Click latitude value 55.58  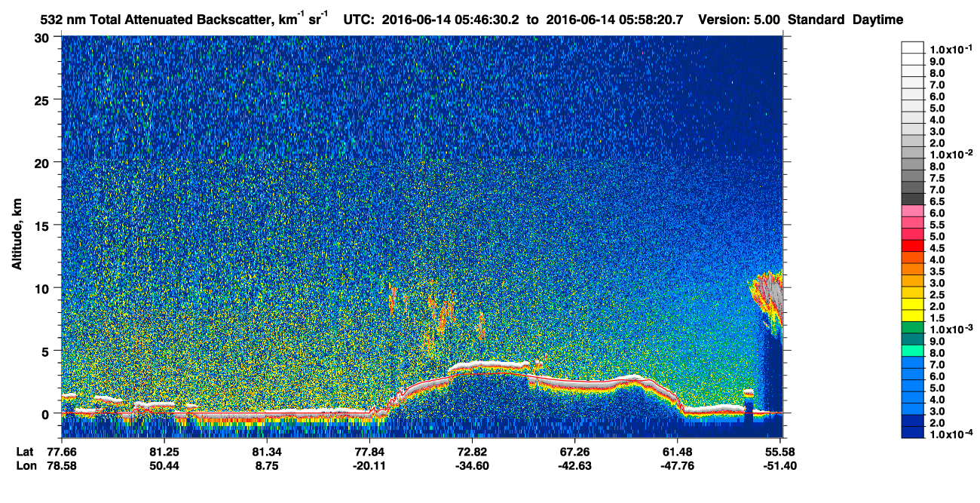pos(779,452)
